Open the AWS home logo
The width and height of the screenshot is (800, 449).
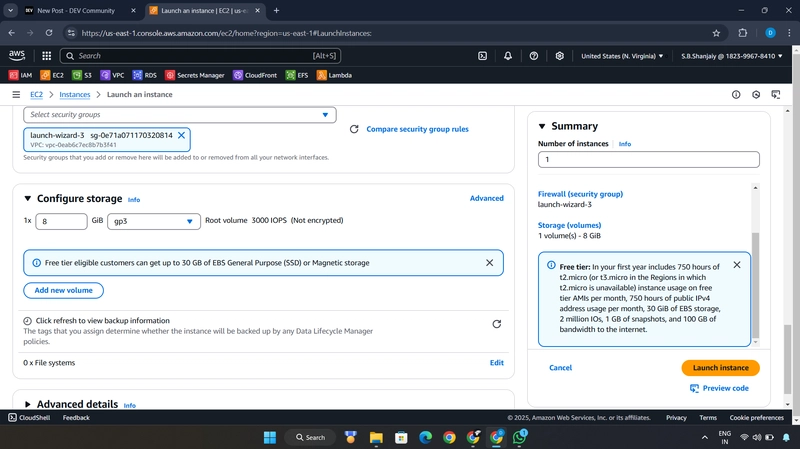tap(17, 56)
